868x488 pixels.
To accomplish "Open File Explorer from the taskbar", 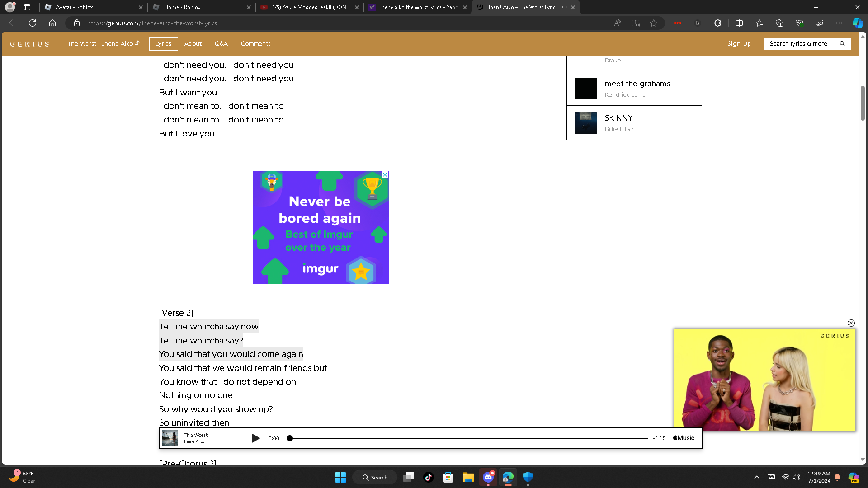I will click(x=468, y=477).
